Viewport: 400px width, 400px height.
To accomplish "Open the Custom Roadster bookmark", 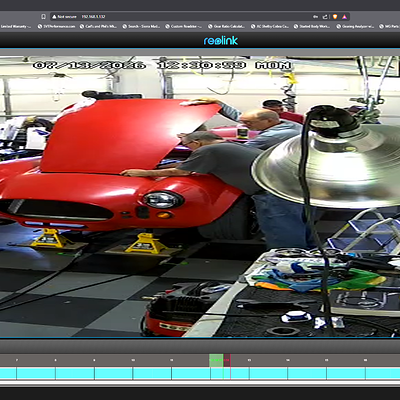I will (x=183, y=26).
